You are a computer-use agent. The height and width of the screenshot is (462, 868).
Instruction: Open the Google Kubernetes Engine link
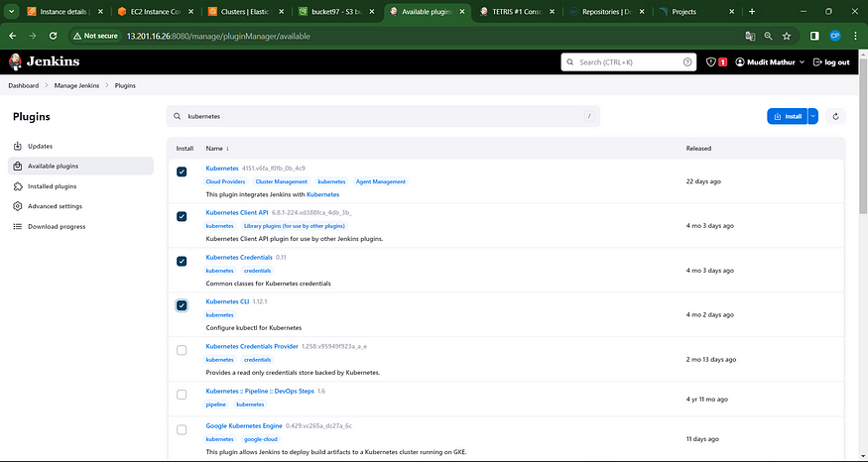(244, 426)
